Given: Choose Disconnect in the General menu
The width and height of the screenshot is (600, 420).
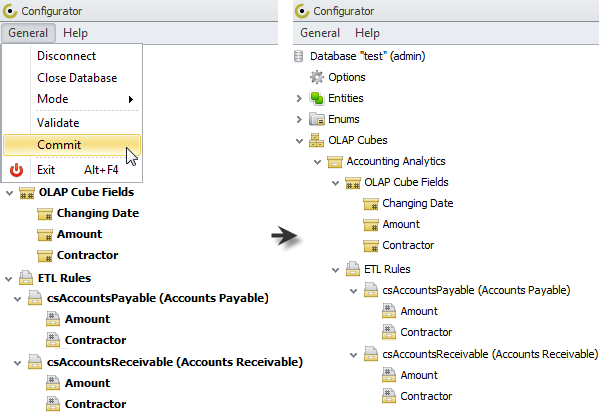Looking at the screenshot, I should 64,56.
